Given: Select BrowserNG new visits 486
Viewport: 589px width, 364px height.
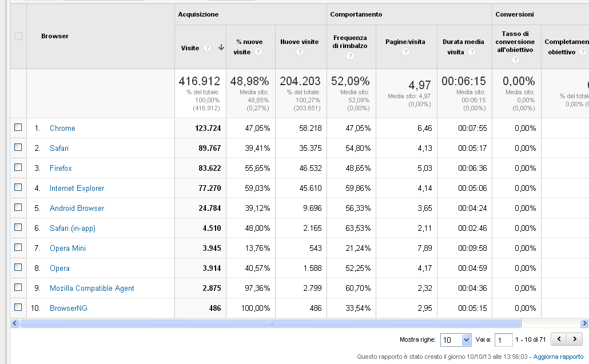Looking at the screenshot, I should pyautogui.click(x=316, y=308).
